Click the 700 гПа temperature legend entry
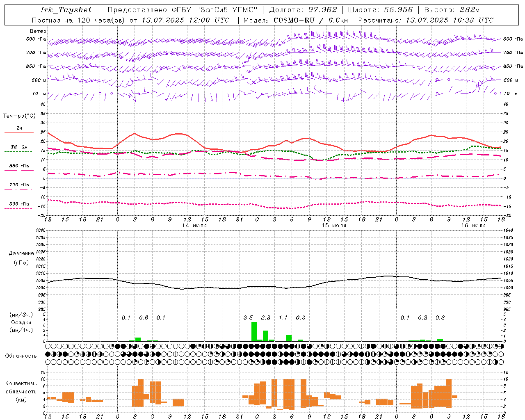Screen dimensions: 525x420 [x=19, y=185]
